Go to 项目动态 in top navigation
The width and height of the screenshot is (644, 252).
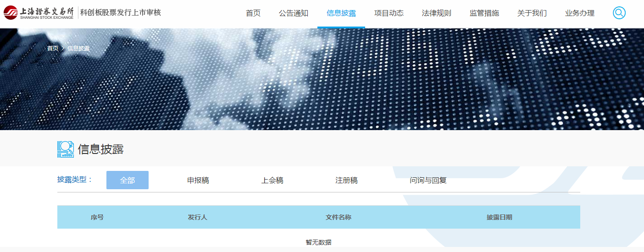pyautogui.click(x=389, y=13)
